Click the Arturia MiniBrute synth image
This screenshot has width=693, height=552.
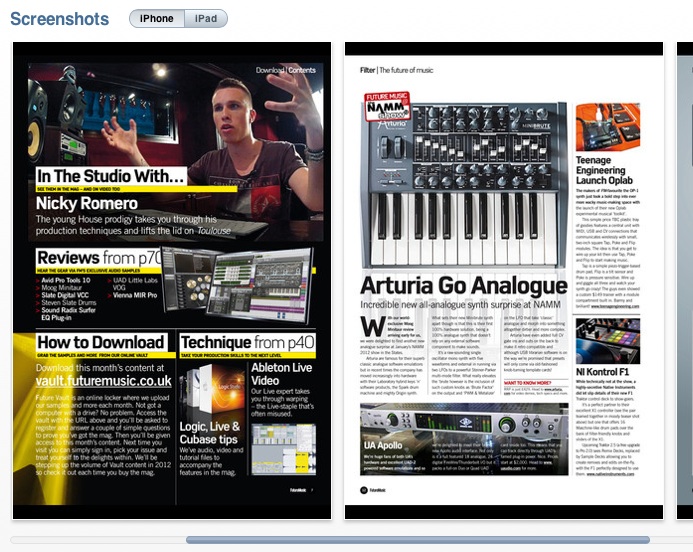coord(464,186)
